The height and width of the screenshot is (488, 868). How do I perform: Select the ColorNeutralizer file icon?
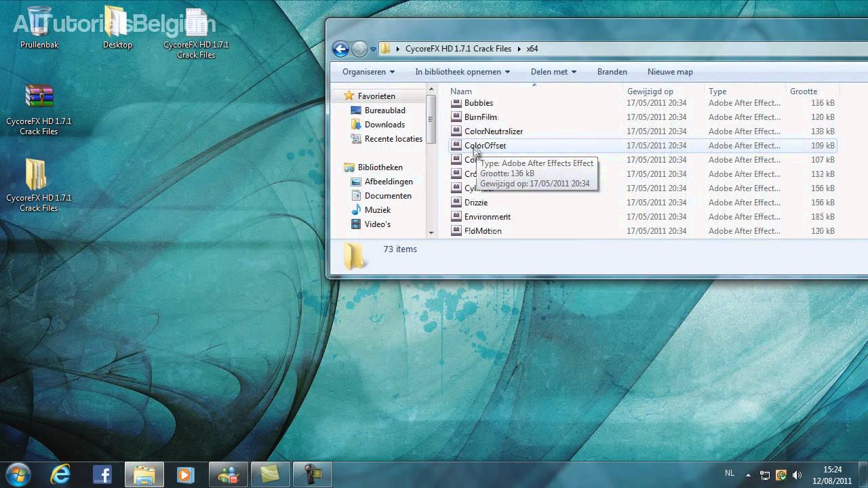click(x=456, y=131)
